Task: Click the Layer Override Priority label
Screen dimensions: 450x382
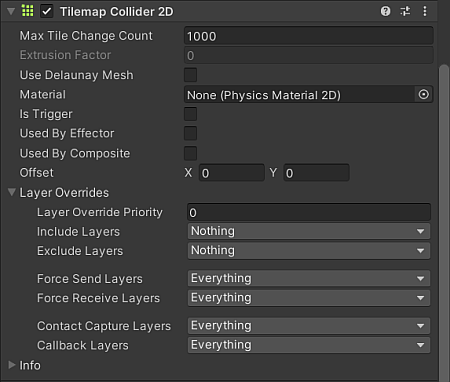Action: [100, 212]
